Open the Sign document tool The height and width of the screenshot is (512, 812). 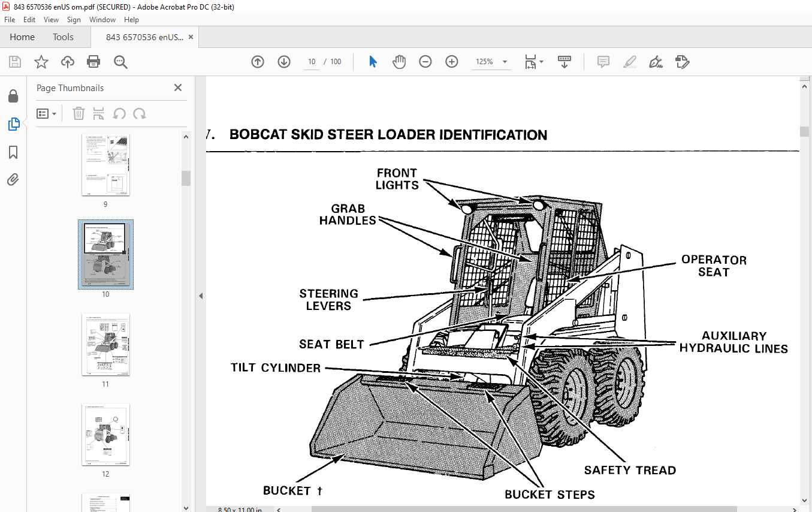(656, 62)
